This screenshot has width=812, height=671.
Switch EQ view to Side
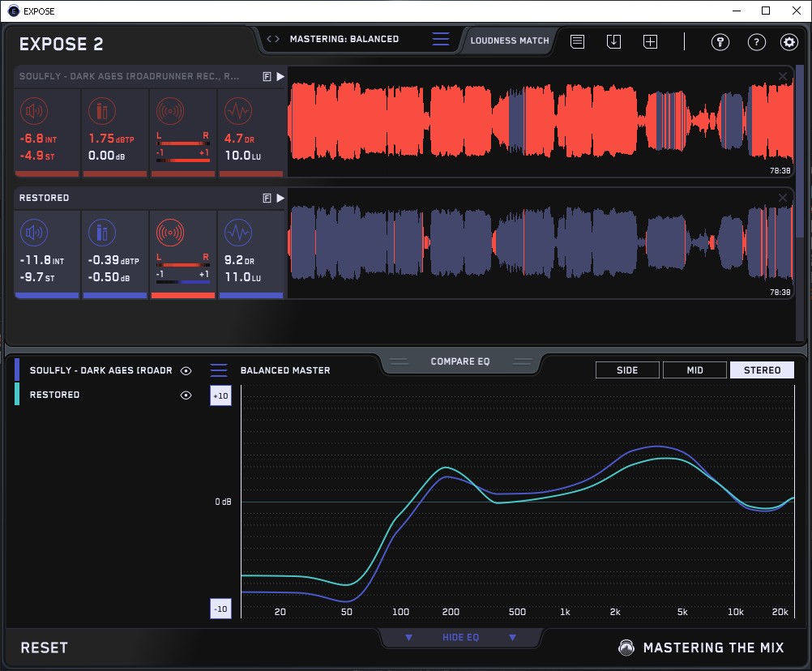[627, 370]
